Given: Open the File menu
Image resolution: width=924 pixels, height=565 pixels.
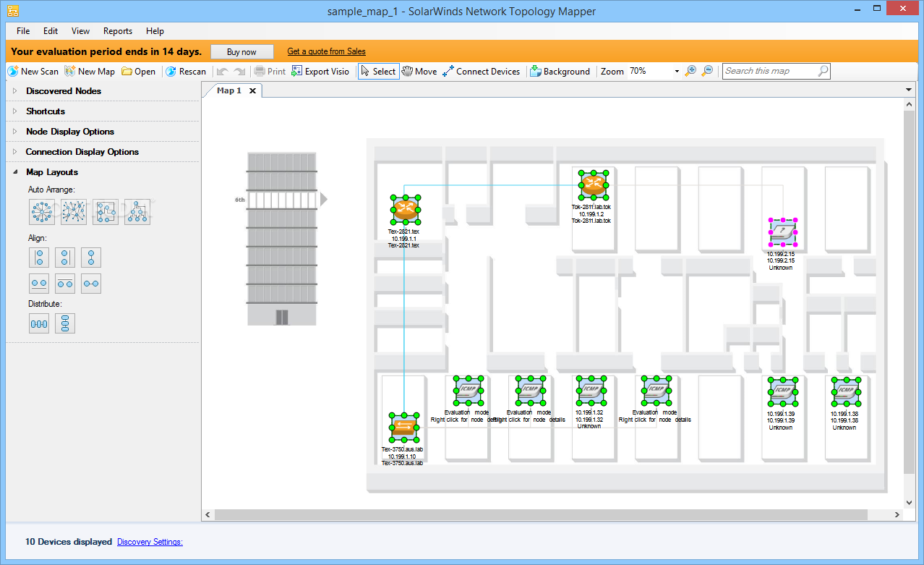Looking at the screenshot, I should (x=23, y=31).
